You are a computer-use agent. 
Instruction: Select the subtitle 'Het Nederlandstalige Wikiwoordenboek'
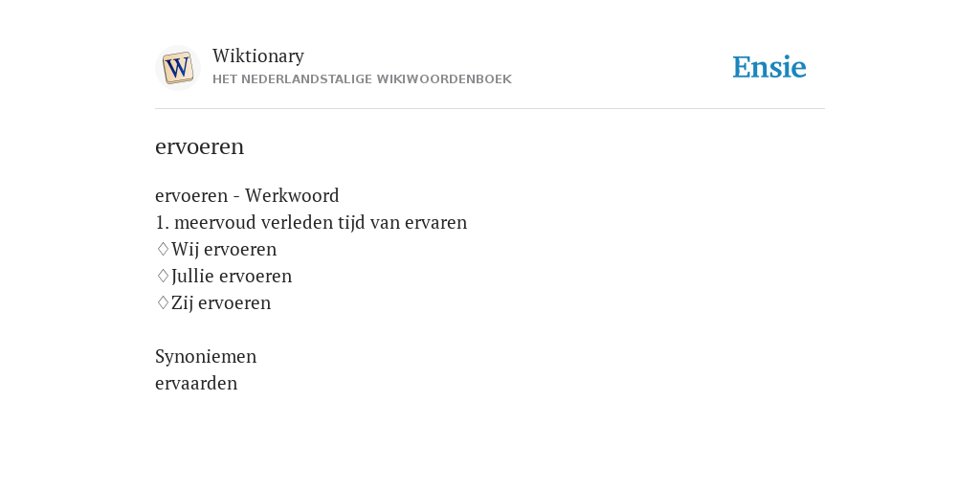362,79
